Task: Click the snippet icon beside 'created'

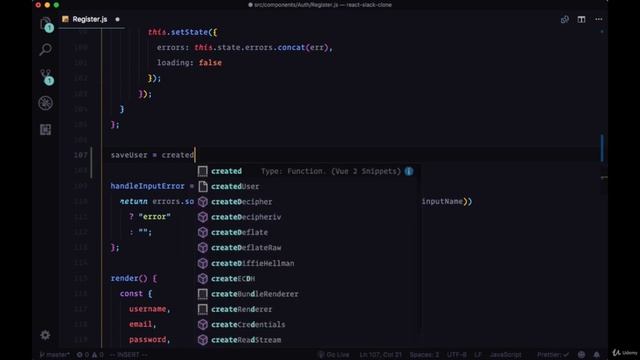Action: (x=202, y=171)
